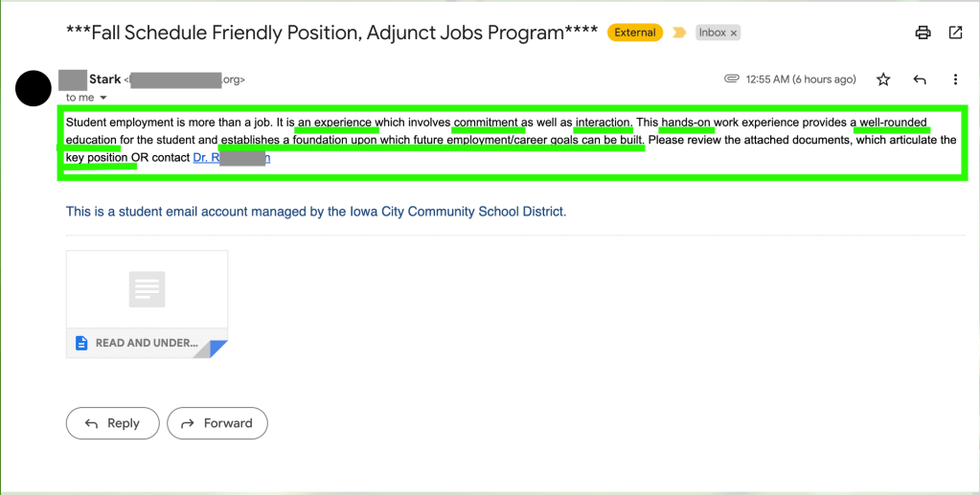Open the attached document thumbnail preview
This screenshot has height=495, width=980.
147,289
